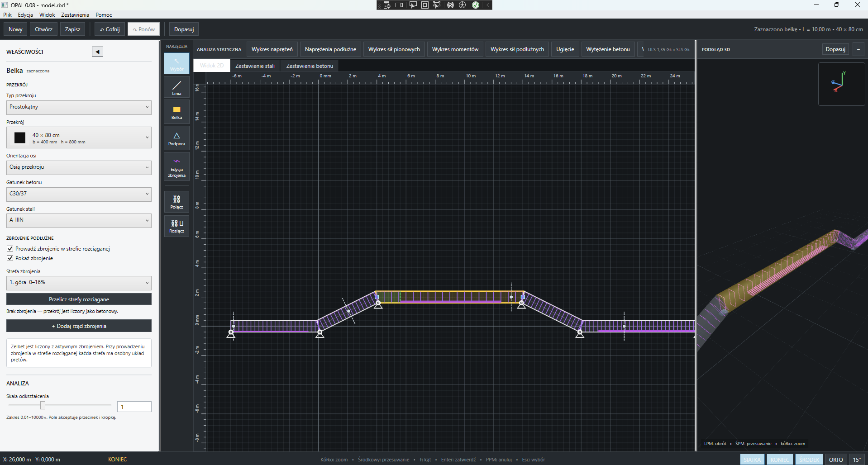Expand the Strefa zbrojenia dropdown
868x465 pixels.
coord(79,283)
